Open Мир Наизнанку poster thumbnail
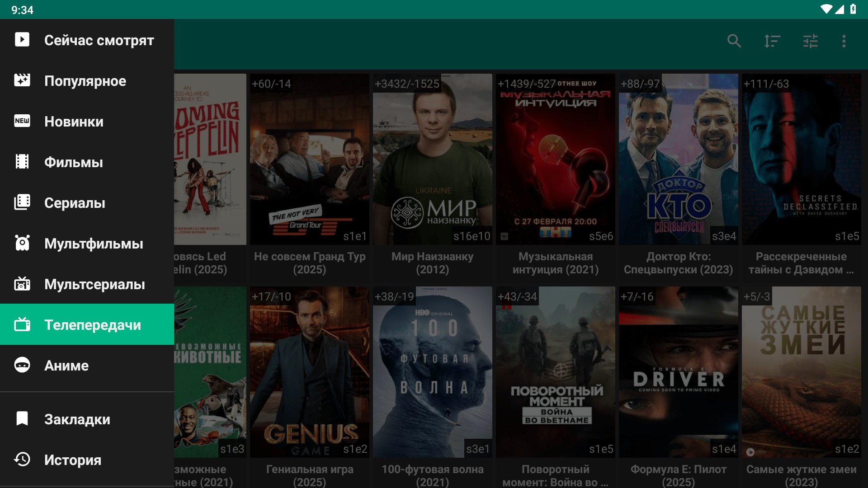The height and width of the screenshot is (488, 868). click(x=433, y=159)
